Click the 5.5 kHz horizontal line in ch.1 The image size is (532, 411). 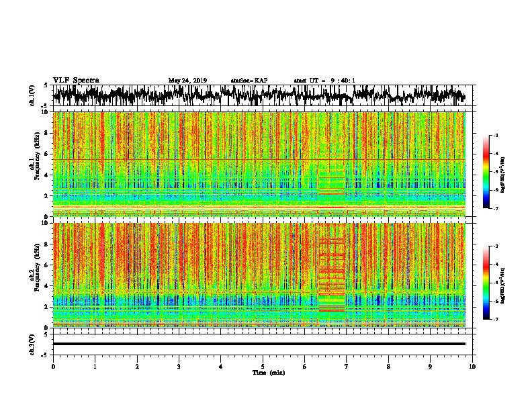pyautogui.click(x=259, y=159)
